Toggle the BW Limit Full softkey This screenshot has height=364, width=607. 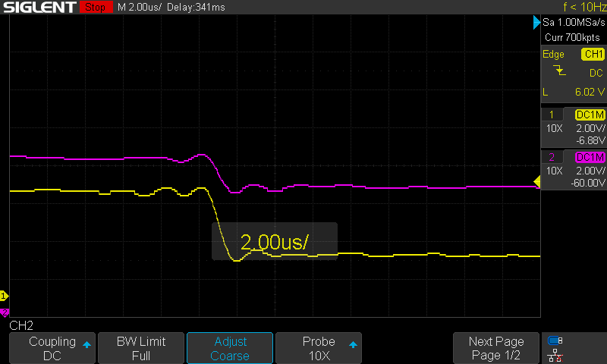tap(141, 348)
